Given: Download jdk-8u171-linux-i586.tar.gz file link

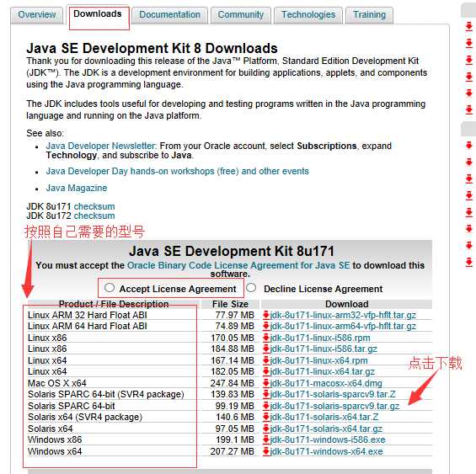Looking at the screenshot, I should point(324,349).
